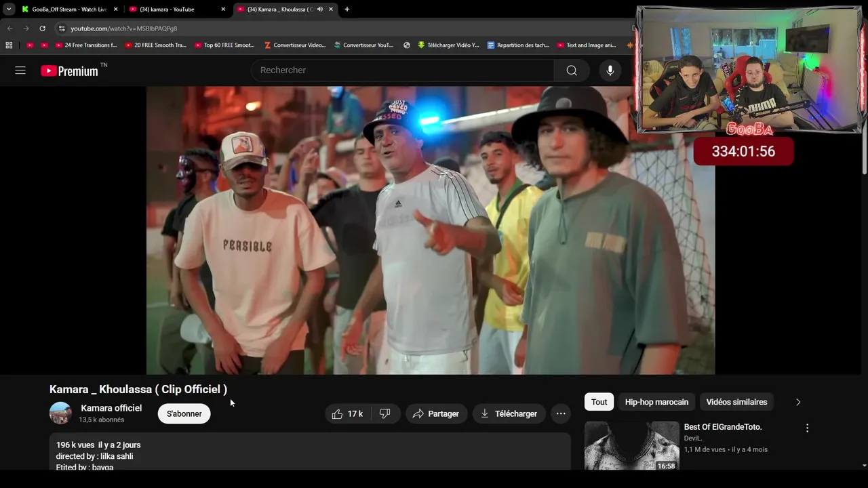Start voice search with microphone icon
This screenshot has width=868, height=488.
pos(610,70)
